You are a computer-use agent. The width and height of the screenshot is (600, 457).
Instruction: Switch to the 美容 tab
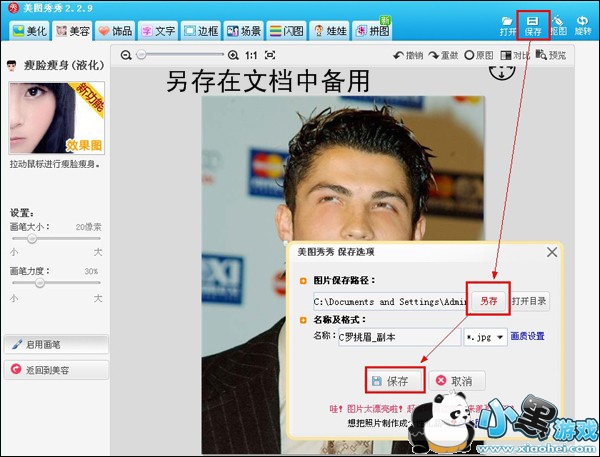tap(73, 31)
